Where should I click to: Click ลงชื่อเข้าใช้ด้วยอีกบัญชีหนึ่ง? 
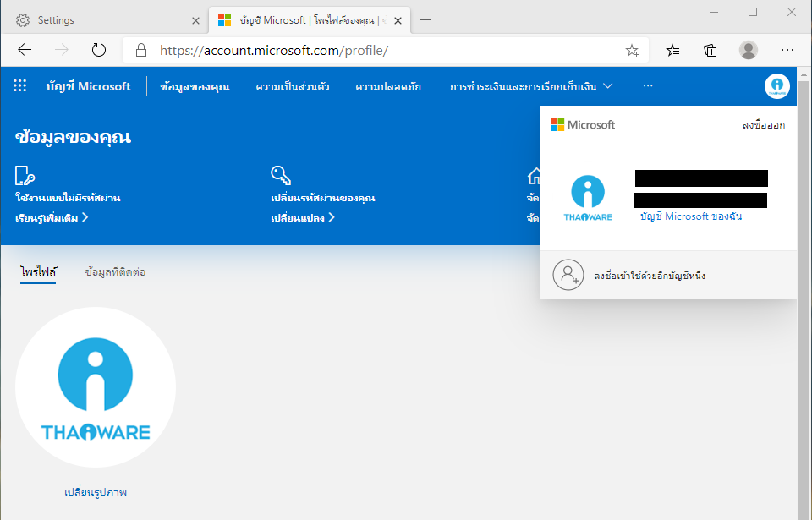(650, 275)
